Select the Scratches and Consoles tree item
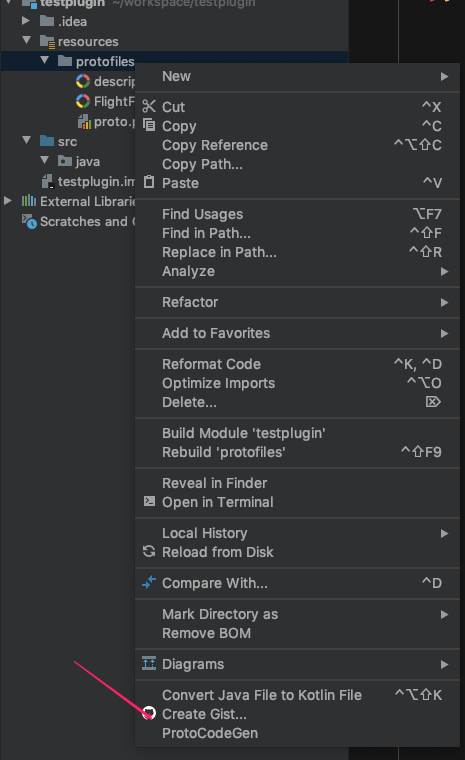The width and height of the screenshot is (465, 760). point(78,221)
